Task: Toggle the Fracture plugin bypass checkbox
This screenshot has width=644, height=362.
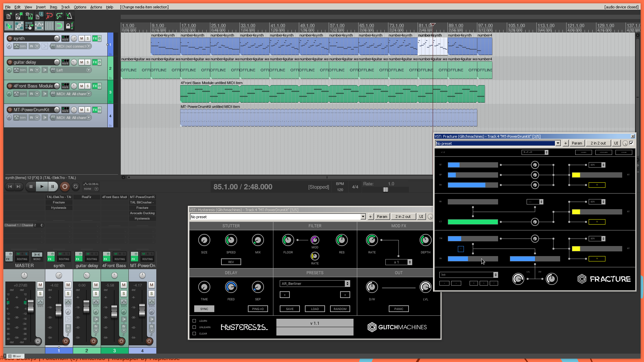Action: click(631, 143)
